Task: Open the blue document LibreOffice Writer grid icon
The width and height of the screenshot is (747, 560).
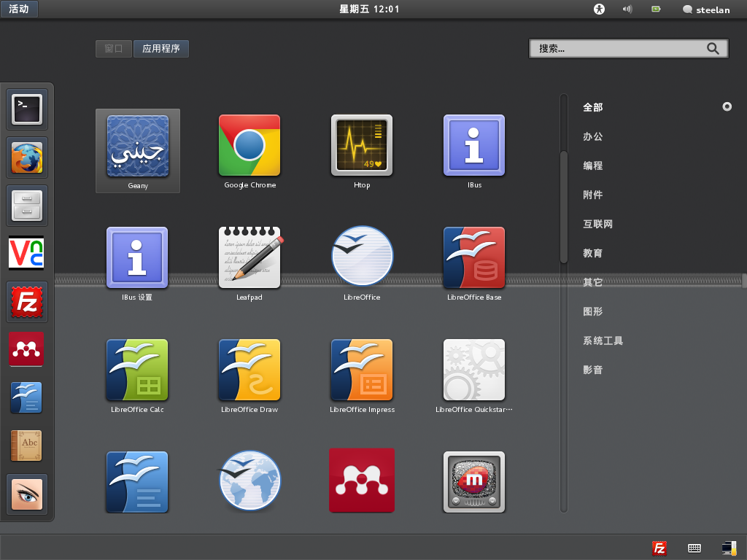Action: (137, 482)
